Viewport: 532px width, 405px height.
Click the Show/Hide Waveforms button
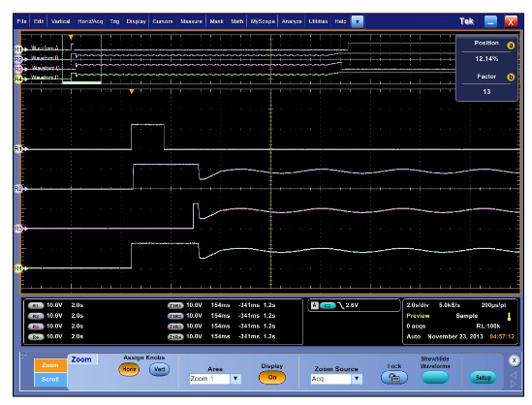tap(435, 378)
